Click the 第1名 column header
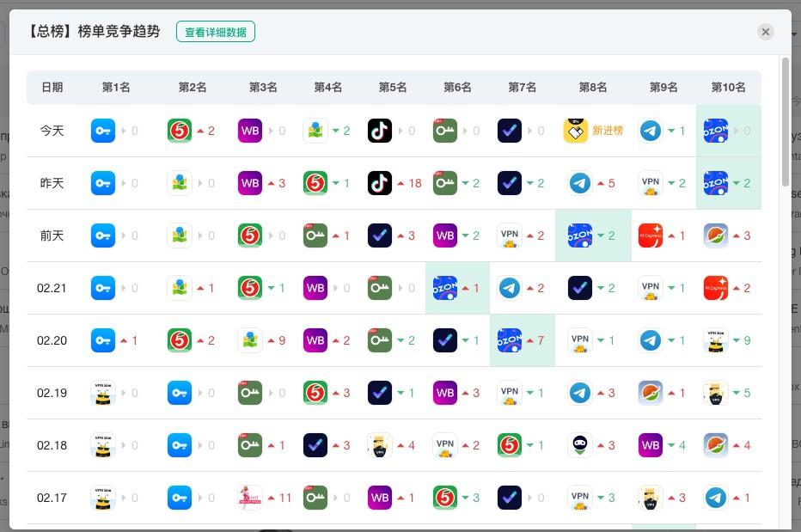 tap(116, 88)
